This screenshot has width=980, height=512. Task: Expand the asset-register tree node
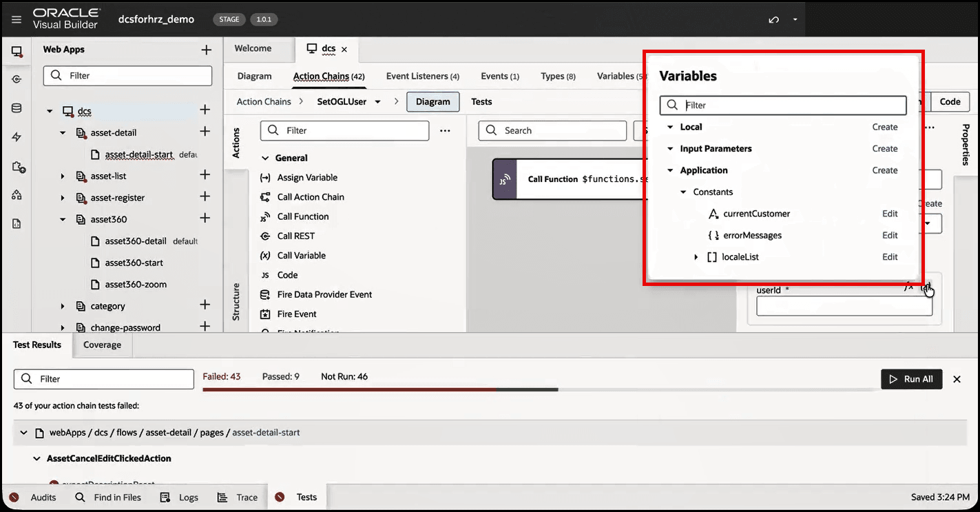click(63, 198)
